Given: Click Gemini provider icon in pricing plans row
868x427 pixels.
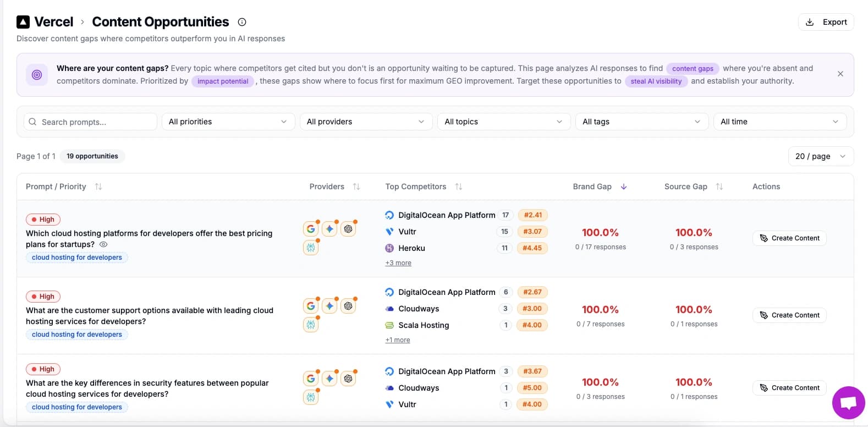Looking at the screenshot, I should point(329,229).
